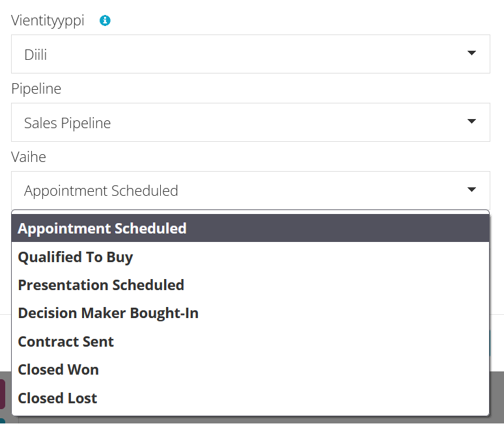Click the maroon button at bottom-left edge

pos(2,394)
